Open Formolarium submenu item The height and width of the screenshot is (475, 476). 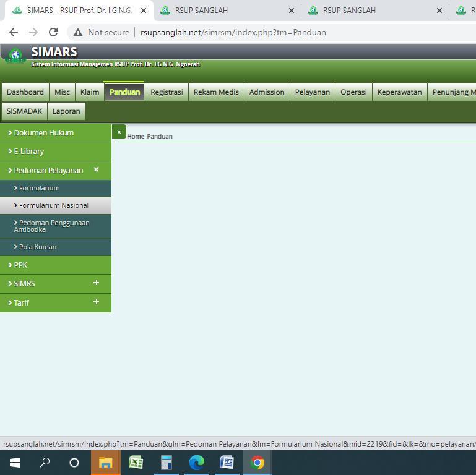point(56,189)
